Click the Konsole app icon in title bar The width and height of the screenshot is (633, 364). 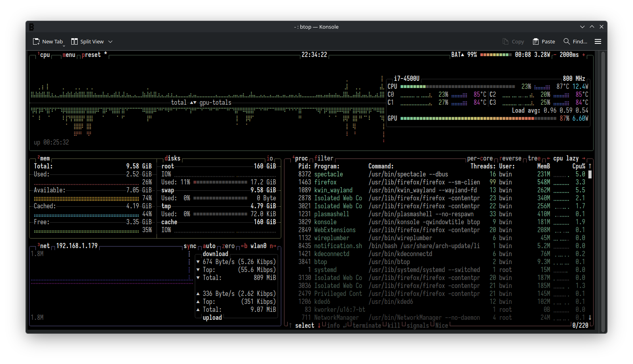click(x=31, y=27)
